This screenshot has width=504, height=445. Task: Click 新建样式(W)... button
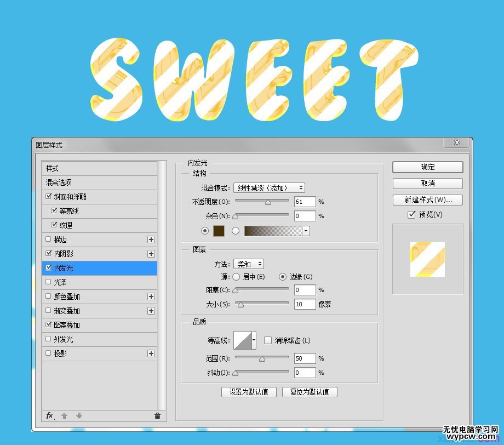click(428, 199)
